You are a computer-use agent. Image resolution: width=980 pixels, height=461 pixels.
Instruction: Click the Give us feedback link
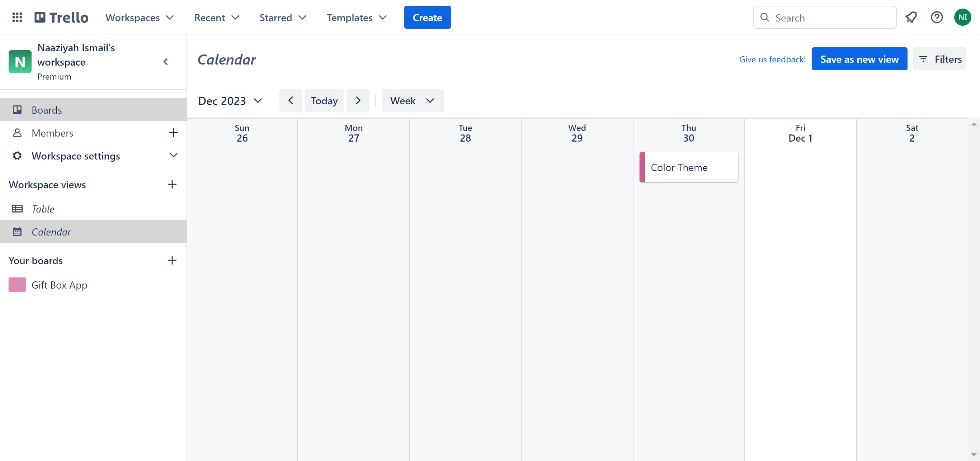pos(772,59)
